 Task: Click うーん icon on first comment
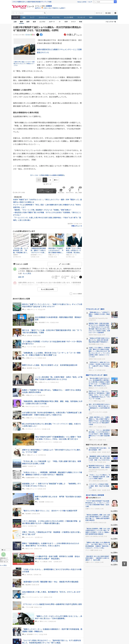click(72, 277)
